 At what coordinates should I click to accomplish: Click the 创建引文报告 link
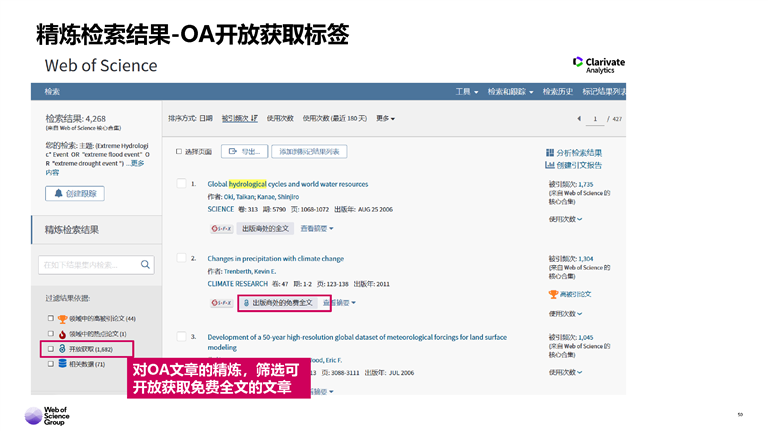pyautogui.click(x=579, y=165)
